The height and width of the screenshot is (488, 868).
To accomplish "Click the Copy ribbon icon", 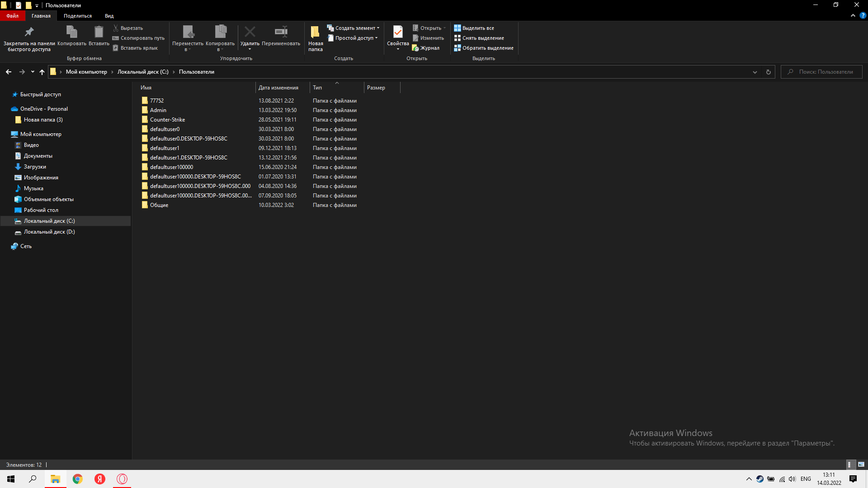I will [x=72, y=32].
